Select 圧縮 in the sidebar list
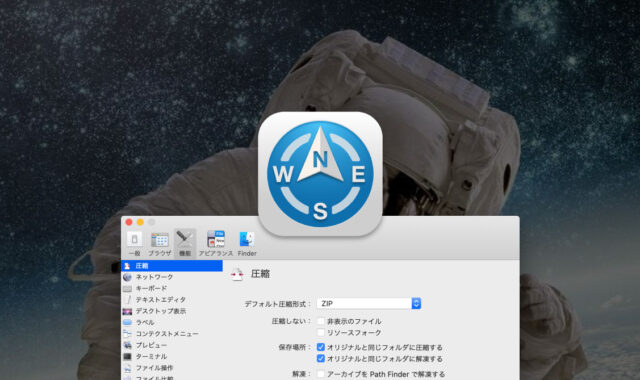The image size is (640, 380). pyautogui.click(x=172, y=266)
